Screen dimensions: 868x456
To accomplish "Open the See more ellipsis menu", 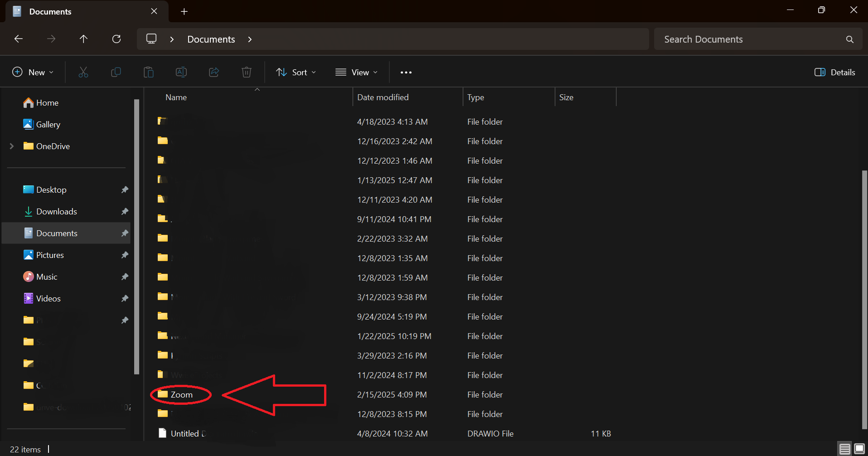I will pyautogui.click(x=406, y=72).
